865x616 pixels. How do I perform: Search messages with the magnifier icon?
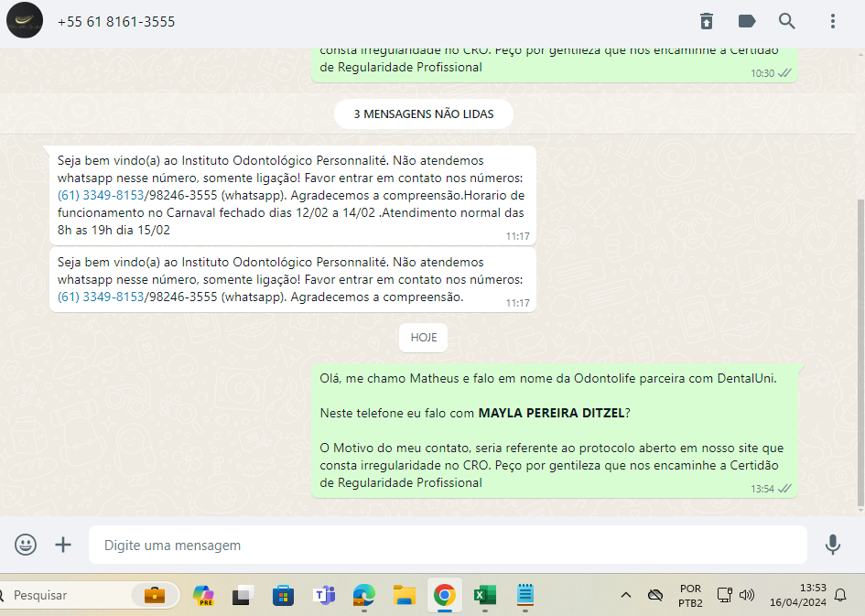787,21
